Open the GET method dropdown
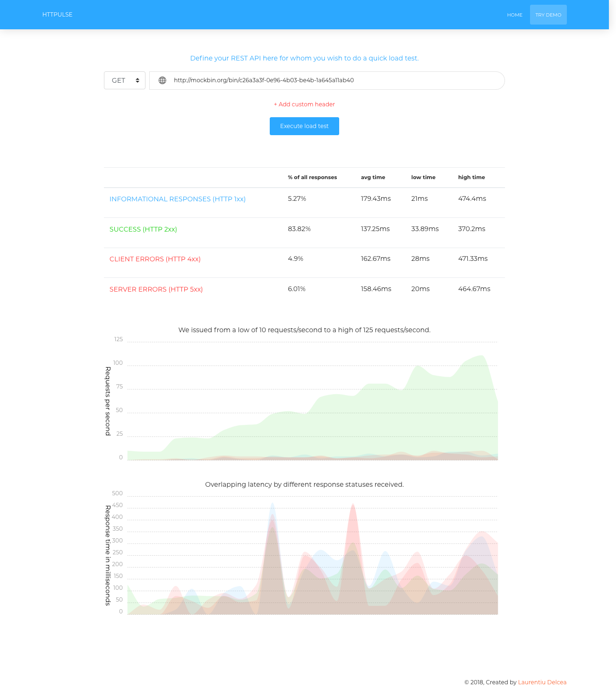 (x=123, y=80)
